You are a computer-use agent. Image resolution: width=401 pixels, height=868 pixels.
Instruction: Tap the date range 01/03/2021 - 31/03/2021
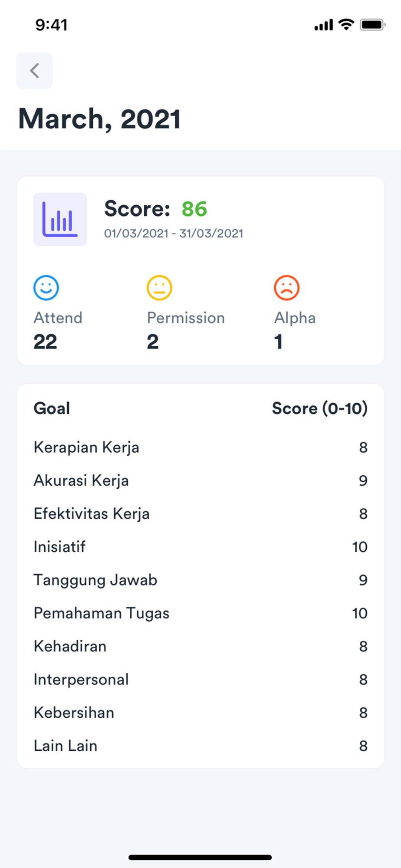click(174, 233)
